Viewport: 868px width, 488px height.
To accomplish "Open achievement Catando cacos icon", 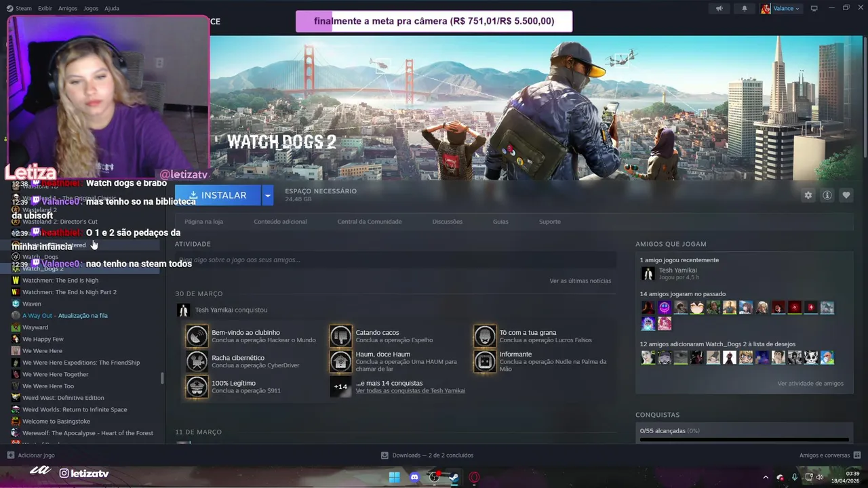I will click(340, 335).
